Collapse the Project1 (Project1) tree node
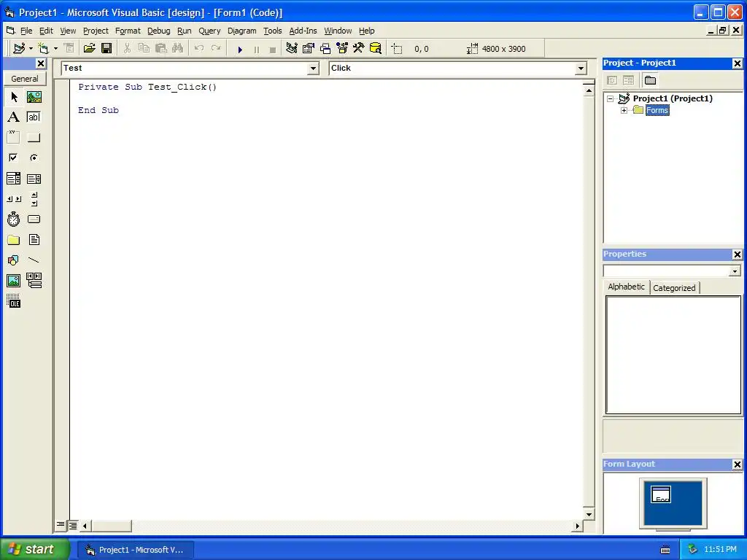 pyautogui.click(x=611, y=98)
